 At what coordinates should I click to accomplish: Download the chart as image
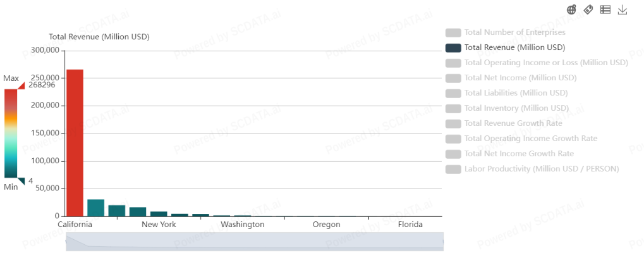623,9
